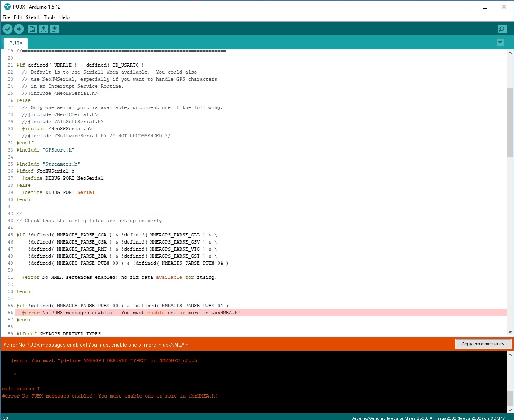514x420 pixels.
Task: Open a sketch with the Open icon
Action: (43, 29)
